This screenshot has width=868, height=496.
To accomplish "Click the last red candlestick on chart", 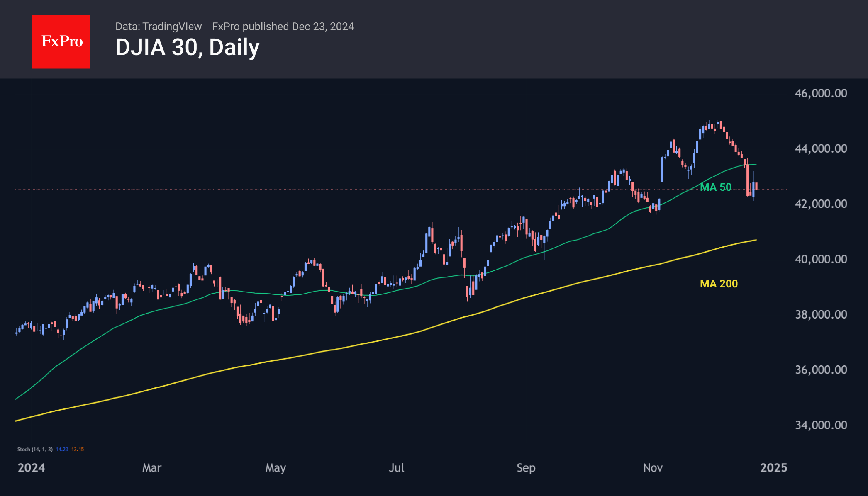I will (x=756, y=186).
